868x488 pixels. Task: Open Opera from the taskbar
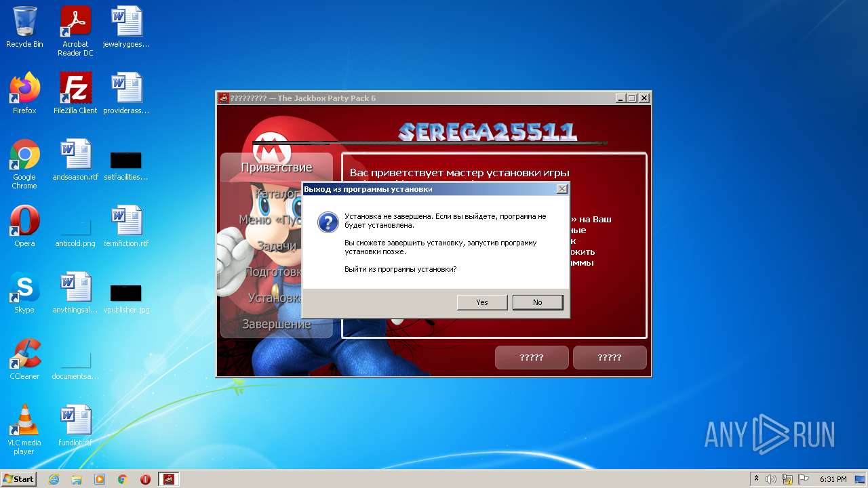tap(145, 479)
